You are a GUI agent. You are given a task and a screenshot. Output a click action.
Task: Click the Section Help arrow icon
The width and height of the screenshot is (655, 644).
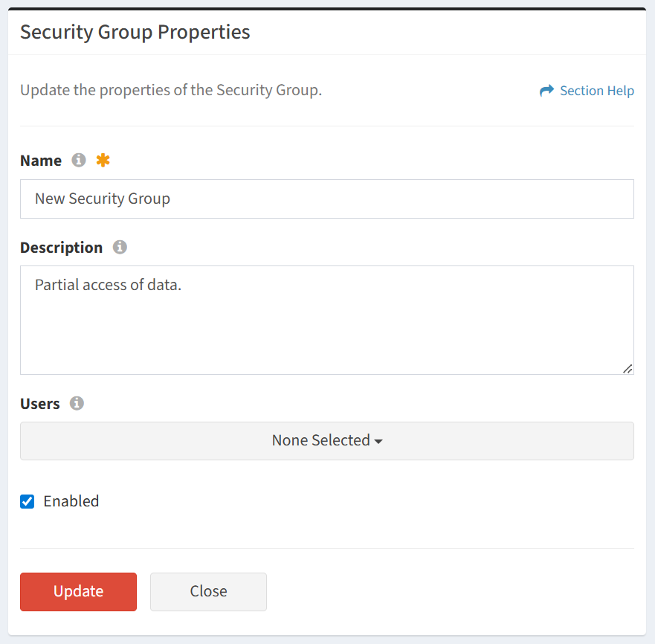[x=546, y=90]
